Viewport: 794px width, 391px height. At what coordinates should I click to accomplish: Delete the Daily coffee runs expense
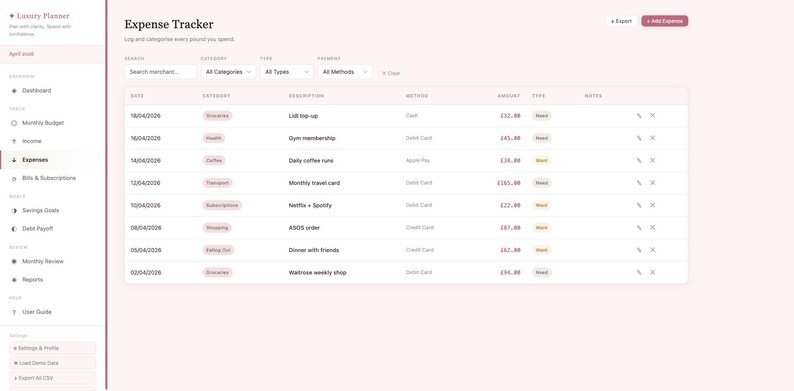[653, 160]
